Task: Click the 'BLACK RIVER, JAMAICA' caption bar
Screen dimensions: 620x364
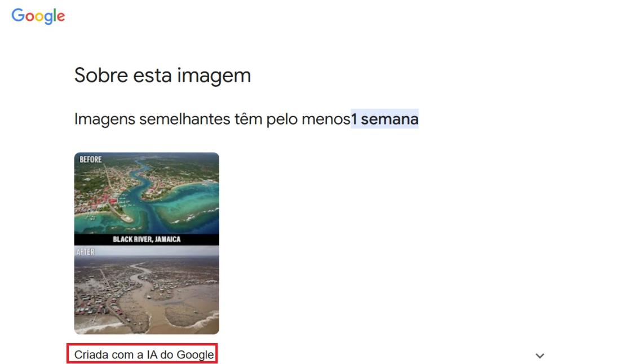Action: [147, 239]
